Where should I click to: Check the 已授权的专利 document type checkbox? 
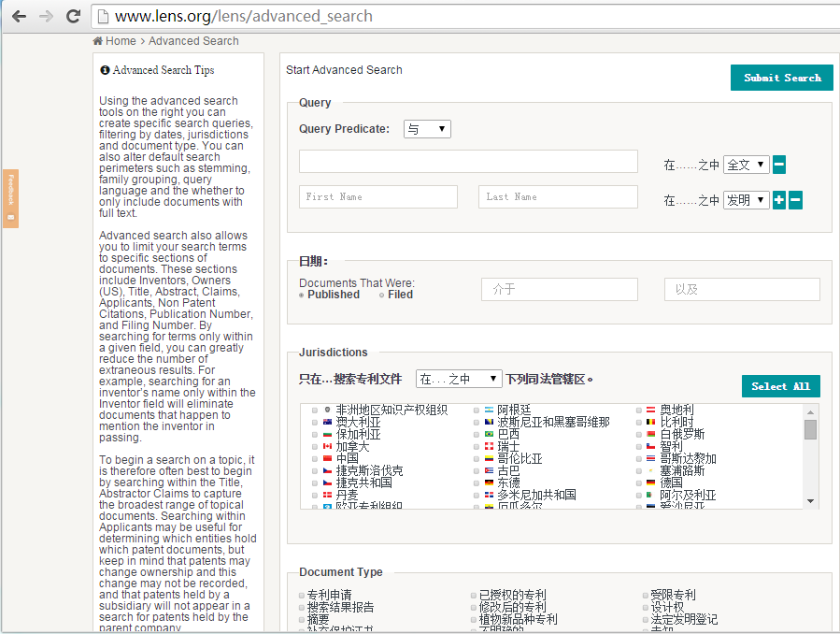pyautogui.click(x=474, y=596)
